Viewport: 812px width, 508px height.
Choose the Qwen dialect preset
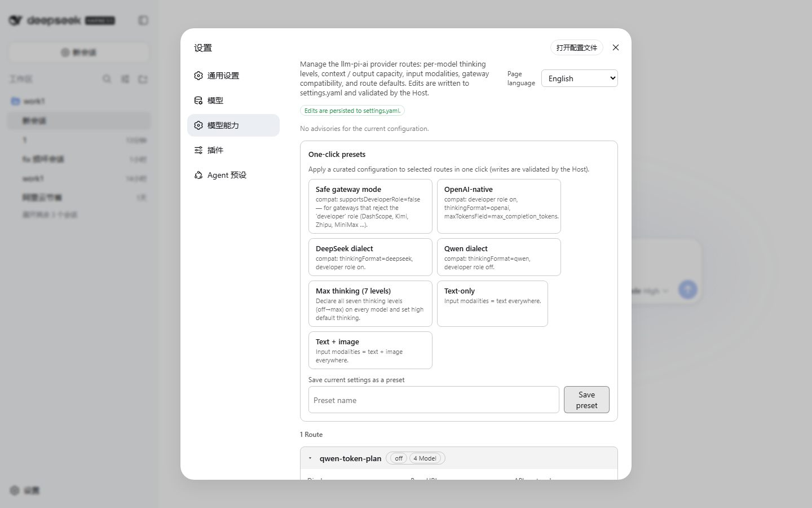pos(499,257)
